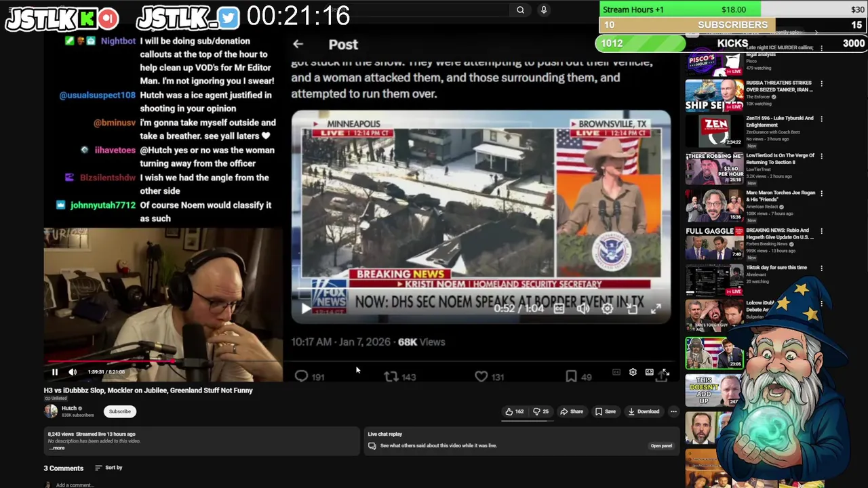This screenshot has width=868, height=488.
Task: Click the YouTube search magnifier icon
Action: coord(520,9)
